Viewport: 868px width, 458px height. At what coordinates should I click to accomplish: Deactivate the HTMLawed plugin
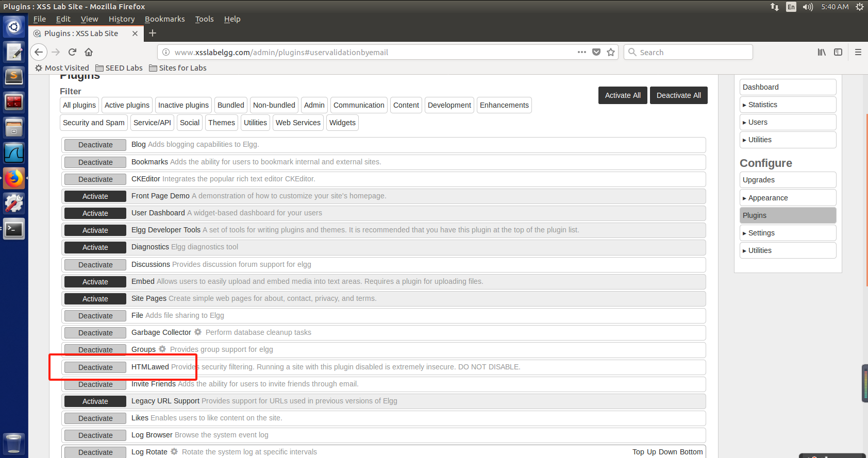point(95,367)
